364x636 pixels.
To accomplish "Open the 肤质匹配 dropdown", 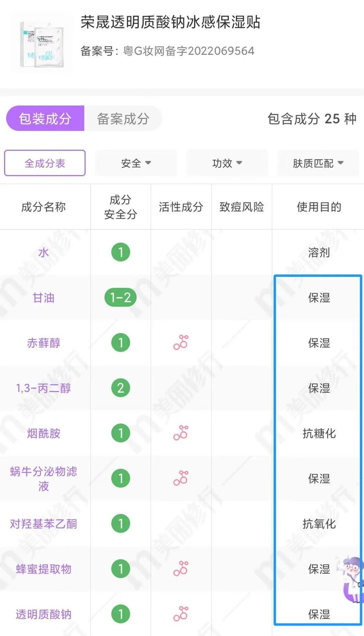I will (318, 163).
